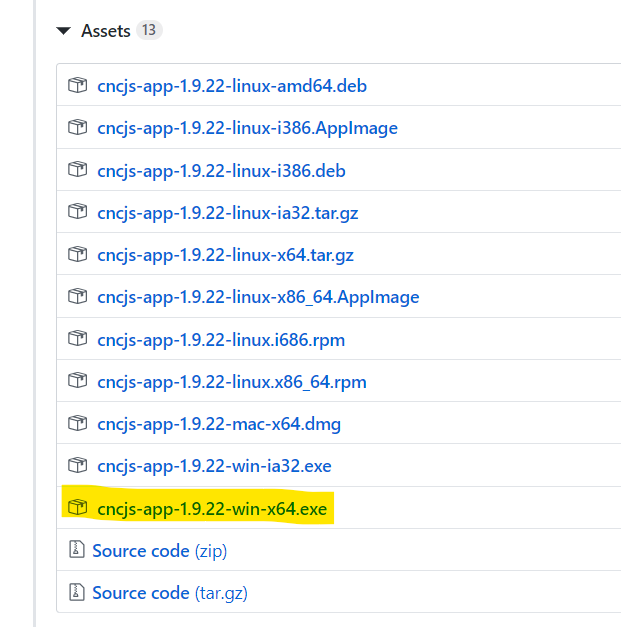Get the linux-x86_64.AppImage file
This screenshot has width=621, height=627.
click(x=258, y=297)
